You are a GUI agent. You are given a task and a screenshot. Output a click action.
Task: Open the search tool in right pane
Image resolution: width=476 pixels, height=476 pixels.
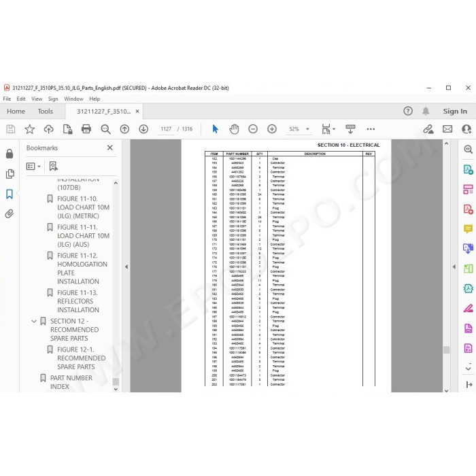click(x=468, y=149)
